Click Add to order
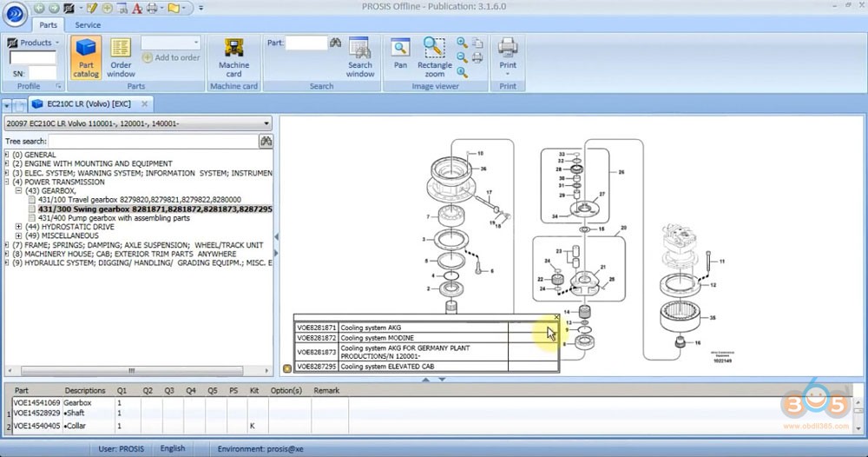Viewport: 868px width, 457px height. (171, 57)
